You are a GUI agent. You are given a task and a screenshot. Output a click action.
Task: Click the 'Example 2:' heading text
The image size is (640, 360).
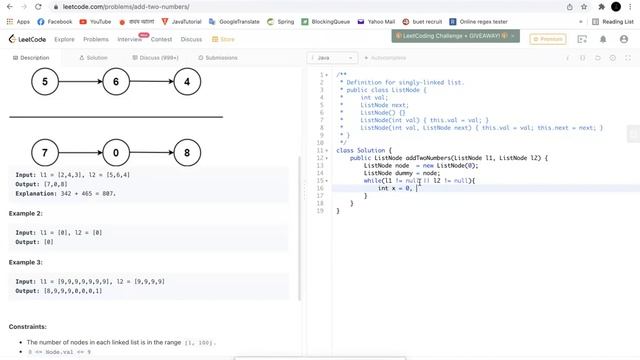(26, 213)
